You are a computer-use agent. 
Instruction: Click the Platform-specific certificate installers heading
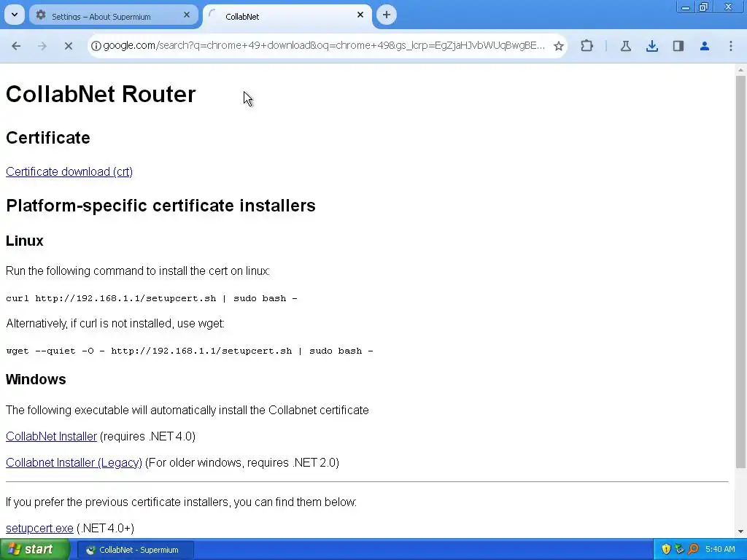point(160,205)
